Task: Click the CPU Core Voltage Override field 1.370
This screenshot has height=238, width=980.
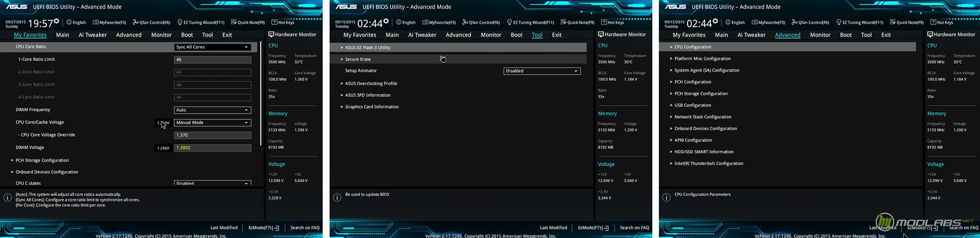Action: tap(212, 135)
